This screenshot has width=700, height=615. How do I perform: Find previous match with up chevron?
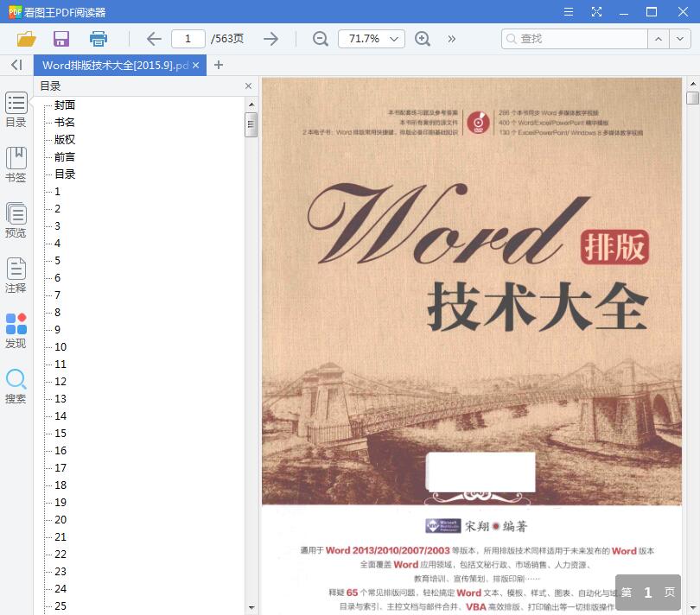[659, 39]
